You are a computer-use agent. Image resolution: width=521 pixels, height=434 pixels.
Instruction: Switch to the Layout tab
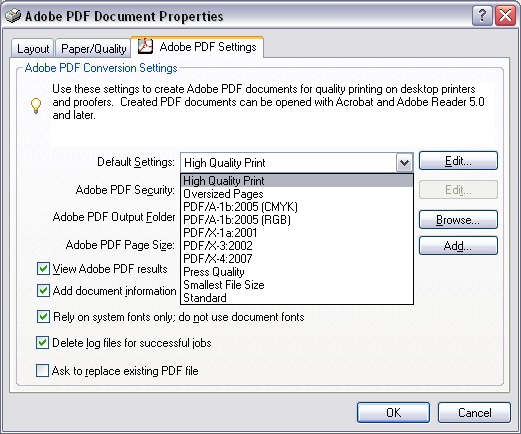[33, 49]
